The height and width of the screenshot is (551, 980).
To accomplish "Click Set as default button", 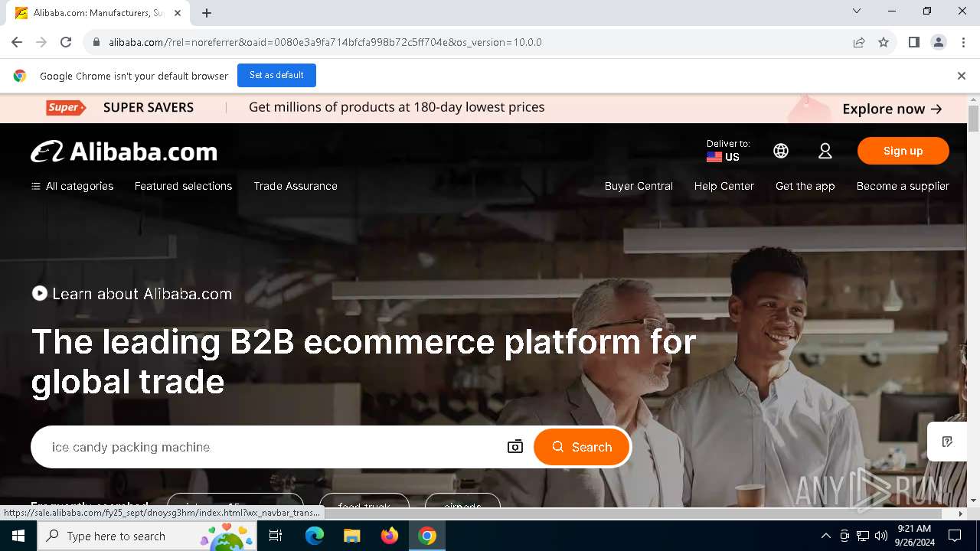I will coord(276,75).
